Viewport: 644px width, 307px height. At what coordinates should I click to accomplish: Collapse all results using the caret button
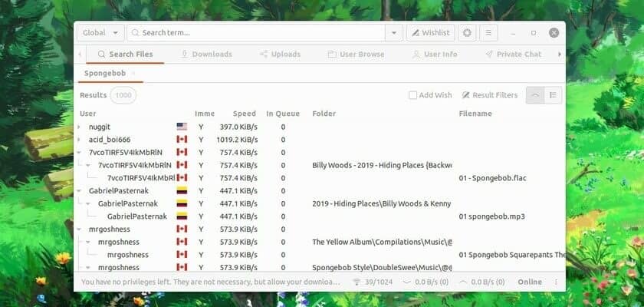pyautogui.click(x=535, y=95)
